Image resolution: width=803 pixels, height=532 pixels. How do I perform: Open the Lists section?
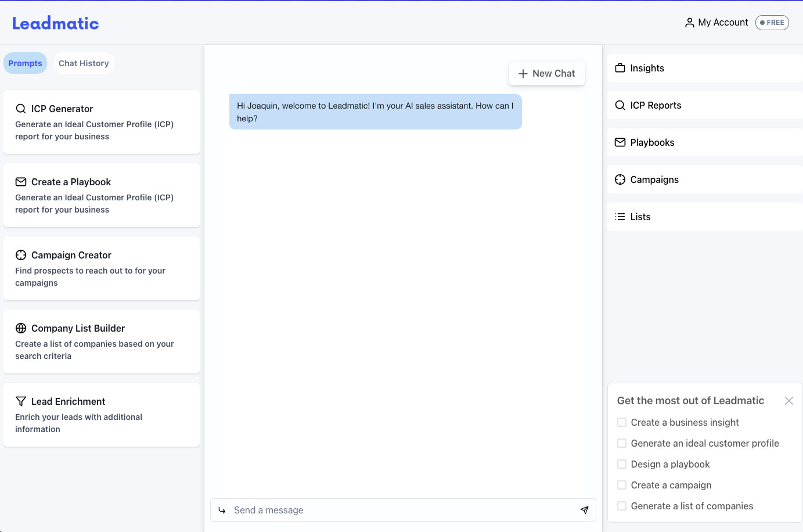[705, 217]
